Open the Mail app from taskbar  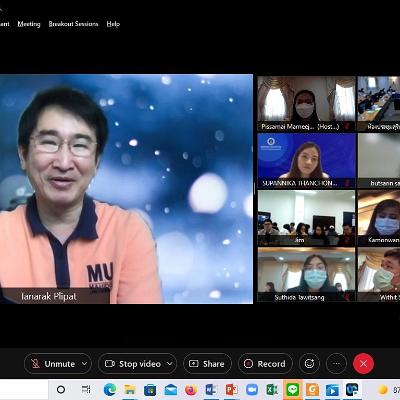[x=171, y=389]
